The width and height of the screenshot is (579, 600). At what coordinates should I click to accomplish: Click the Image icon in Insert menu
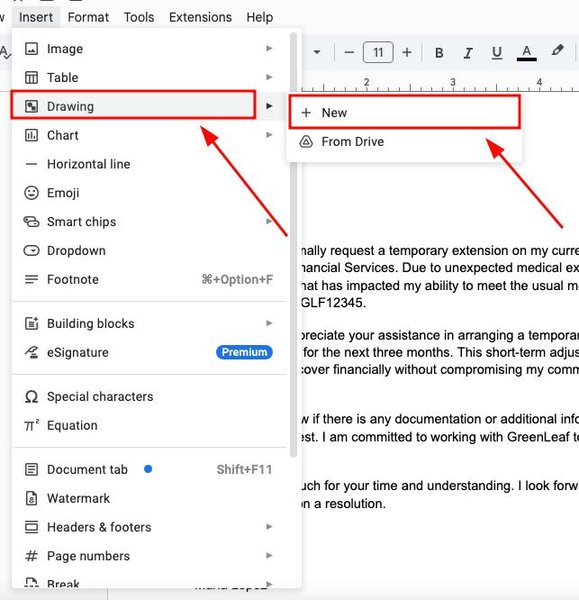point(31,49)
